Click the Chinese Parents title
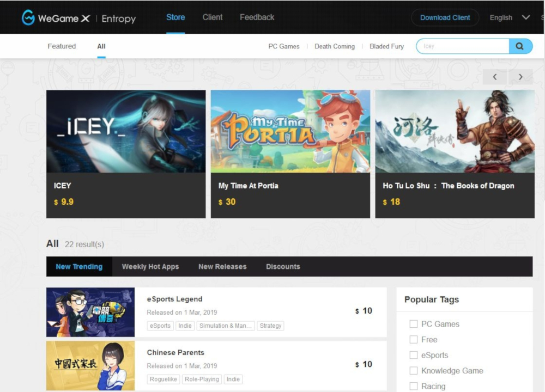Viewport: 545px width, 392px height. pyautogui.click(x=175, y=352)
